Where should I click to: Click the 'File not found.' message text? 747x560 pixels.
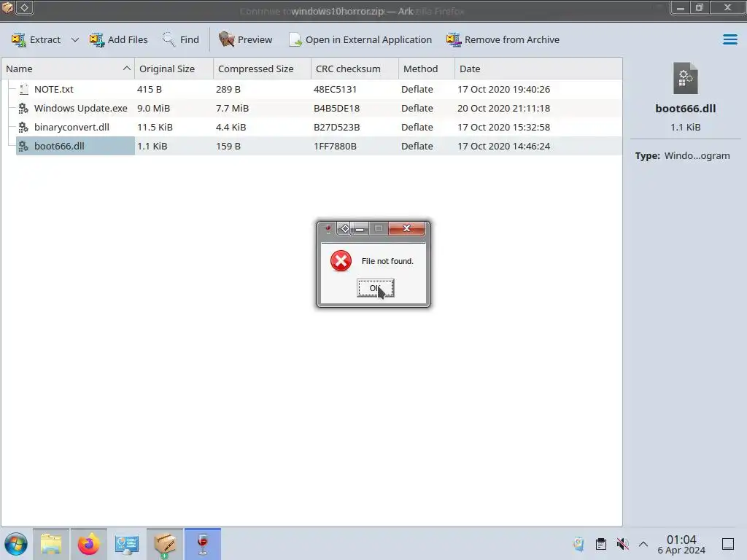coord(387,261)
